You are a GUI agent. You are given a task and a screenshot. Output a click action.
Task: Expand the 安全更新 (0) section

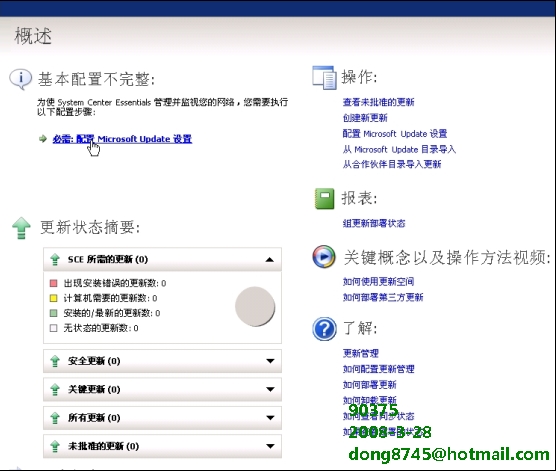(x=270, y=361)
